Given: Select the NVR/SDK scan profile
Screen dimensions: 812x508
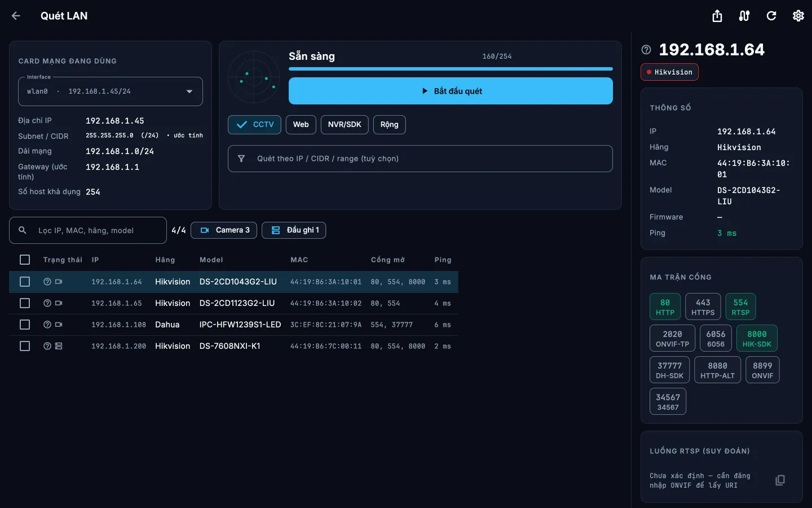Looking at the screenshot, I should (x=345, y=125).
